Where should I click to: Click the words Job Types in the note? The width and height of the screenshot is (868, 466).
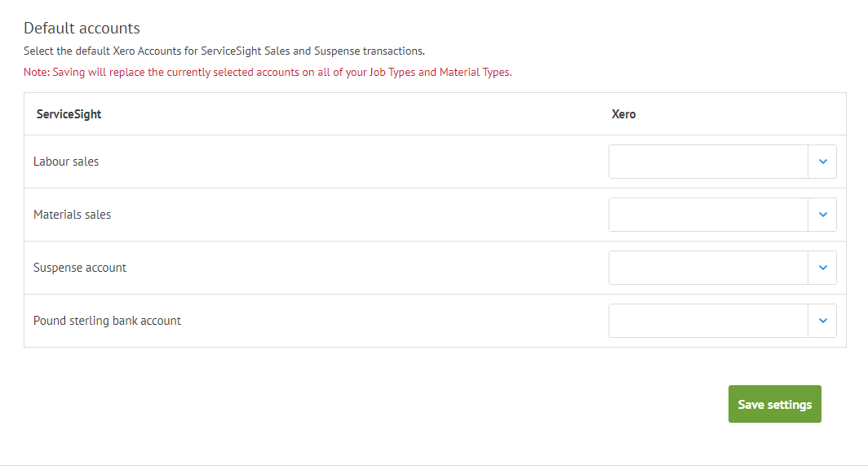click(x=392, y=72)
